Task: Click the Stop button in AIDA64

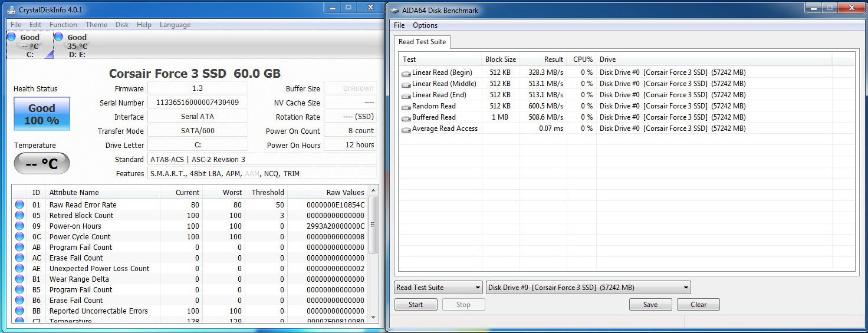Action: tap(463, 305)
